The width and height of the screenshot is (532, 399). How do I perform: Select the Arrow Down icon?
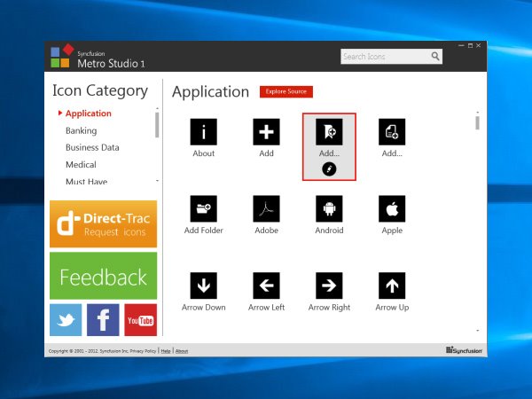(203, 286)
